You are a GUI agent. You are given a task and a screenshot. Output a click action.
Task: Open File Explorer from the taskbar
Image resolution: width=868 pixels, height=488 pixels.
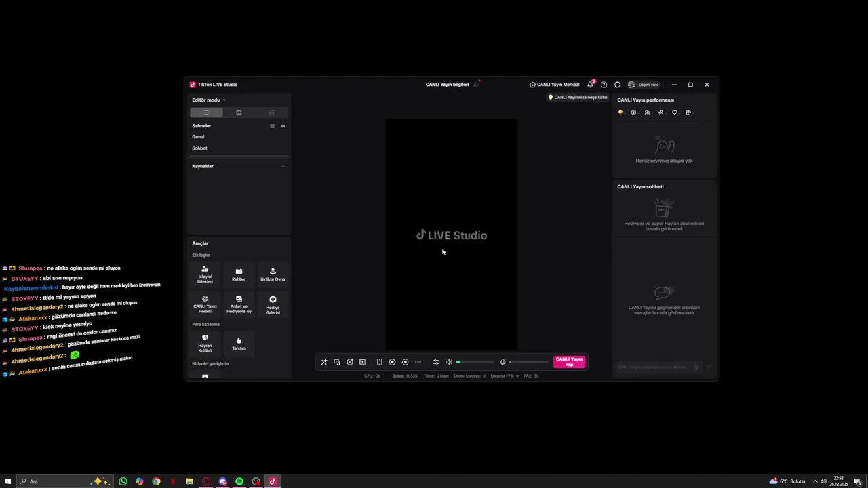pyautogui.click(x=189, y=481)
